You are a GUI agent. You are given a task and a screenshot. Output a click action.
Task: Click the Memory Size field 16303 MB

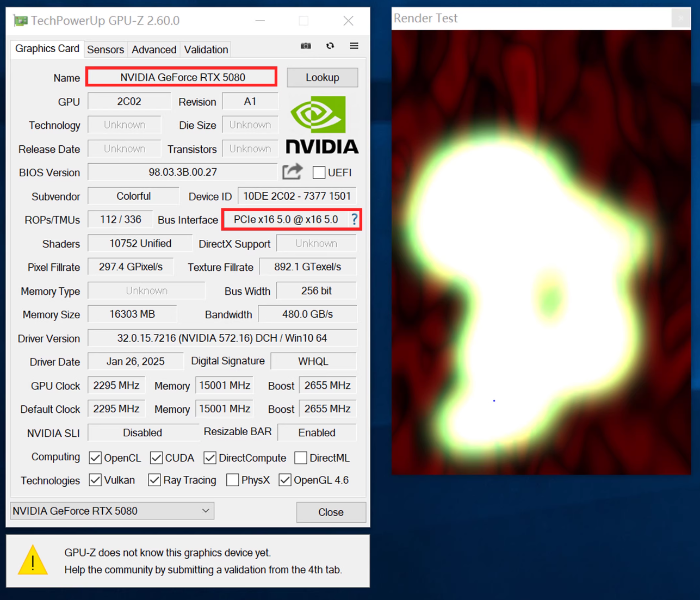coord(133,314)
